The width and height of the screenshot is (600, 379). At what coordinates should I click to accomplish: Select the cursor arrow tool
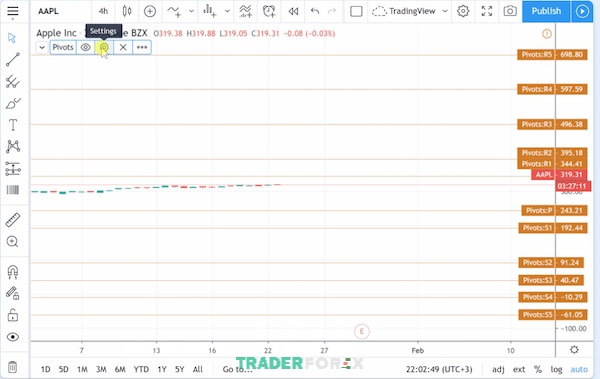(12, 38)
